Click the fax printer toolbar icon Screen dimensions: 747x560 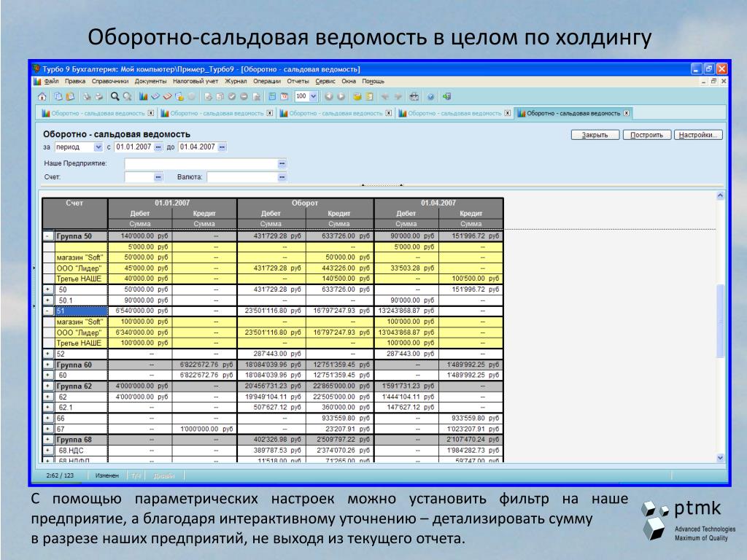click(x=414, y=97)
